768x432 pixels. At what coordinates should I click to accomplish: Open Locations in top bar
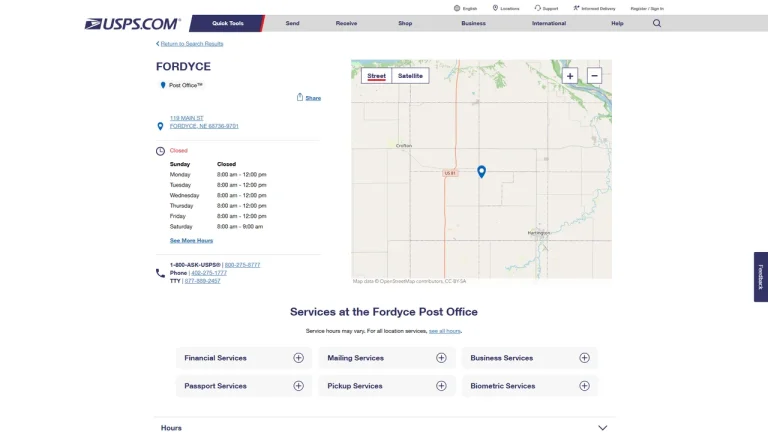pyautogui.click(x=506, y=8)
